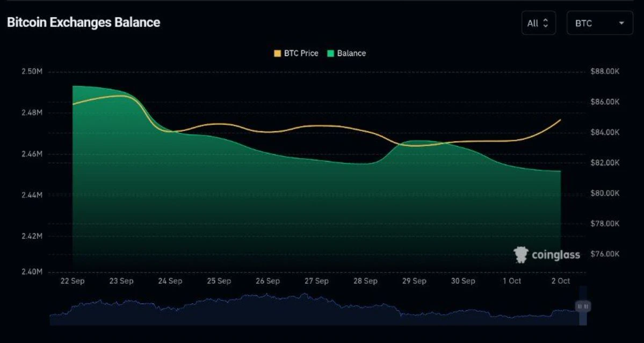Click the 2.50M balance axis value
This screenshot has width=644, height=343.
[32, 72]
